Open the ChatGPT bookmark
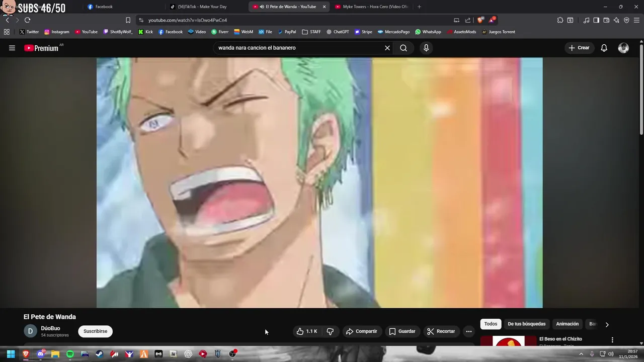The height and width of the screenshot is (362, 644). [338, 32]
